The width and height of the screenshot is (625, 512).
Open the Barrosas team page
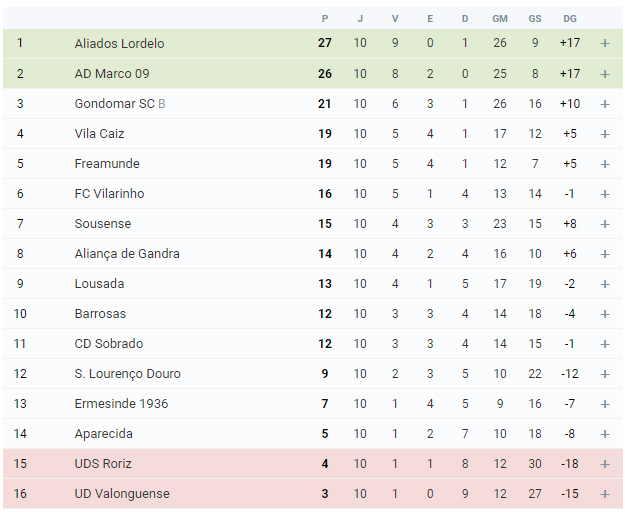click(x=100, y=314)
